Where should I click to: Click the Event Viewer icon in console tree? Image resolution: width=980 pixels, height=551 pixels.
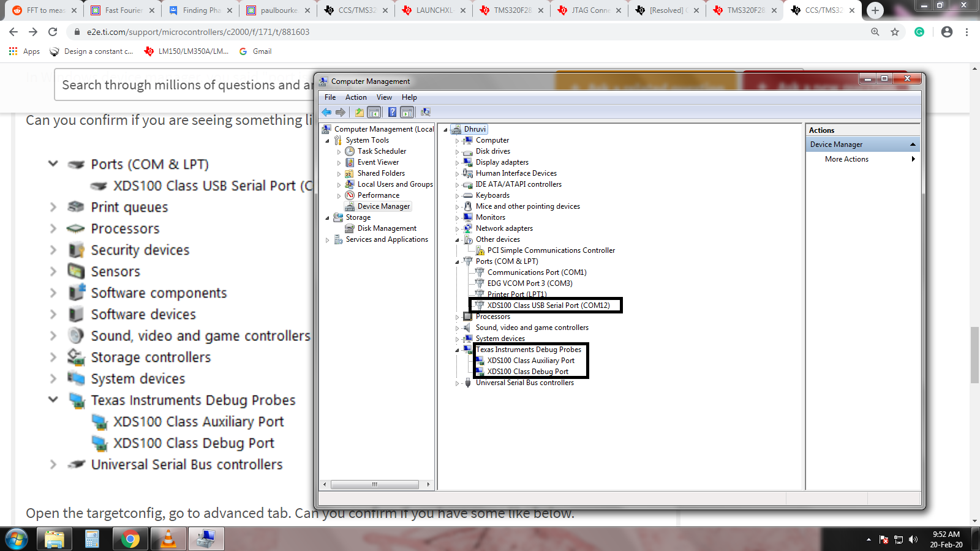350,162
